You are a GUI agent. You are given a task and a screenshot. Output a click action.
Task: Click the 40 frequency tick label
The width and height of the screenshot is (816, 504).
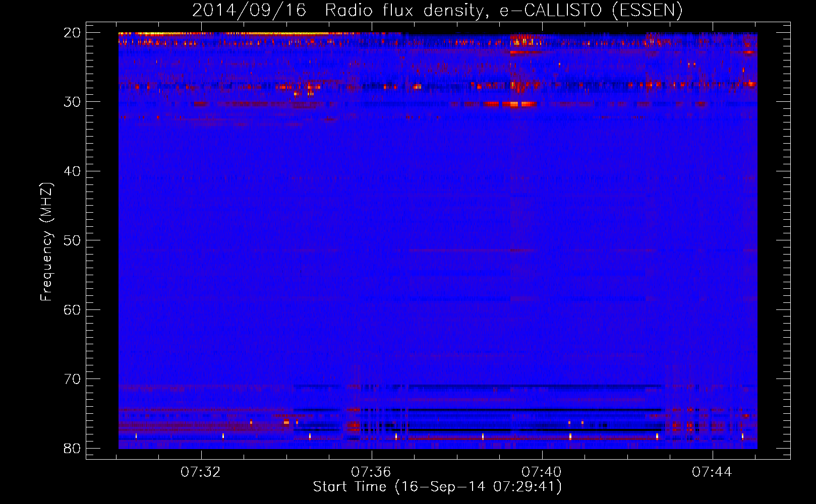click(73, 171)
